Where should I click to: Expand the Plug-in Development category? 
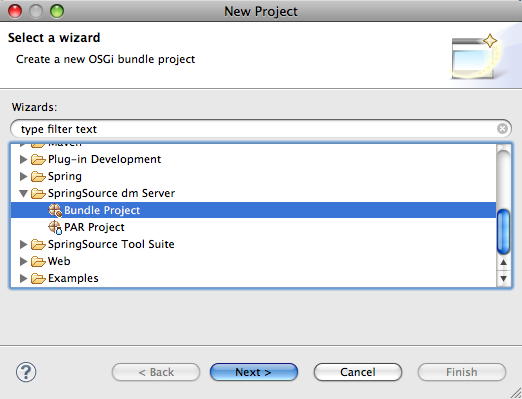coord(23,159)
